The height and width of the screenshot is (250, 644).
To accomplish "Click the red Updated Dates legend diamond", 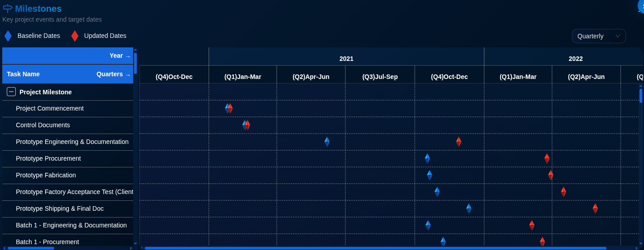I will point(75,36).
